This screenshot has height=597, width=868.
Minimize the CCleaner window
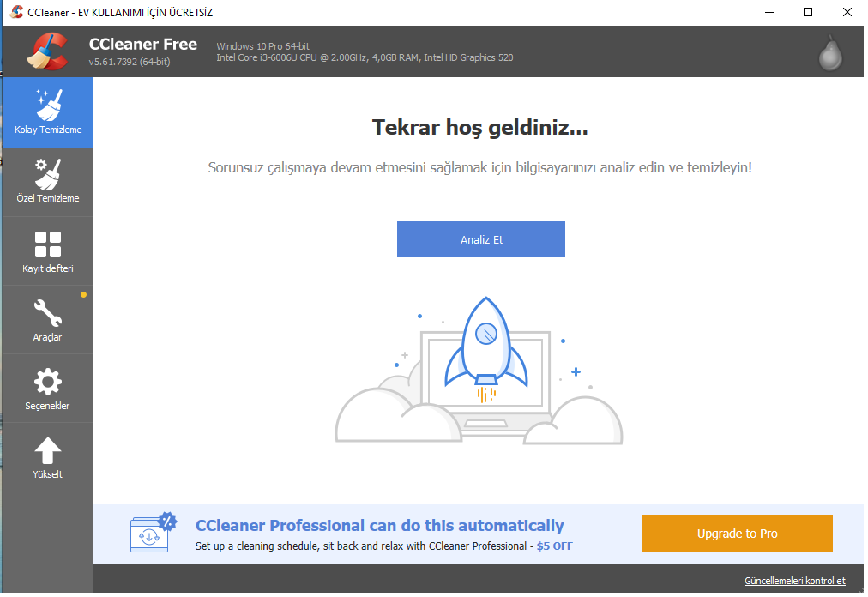click(x=769, y=12)
